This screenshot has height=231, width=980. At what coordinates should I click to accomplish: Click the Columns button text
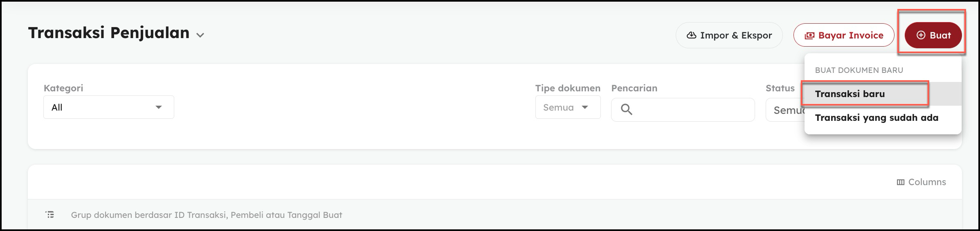927,182
